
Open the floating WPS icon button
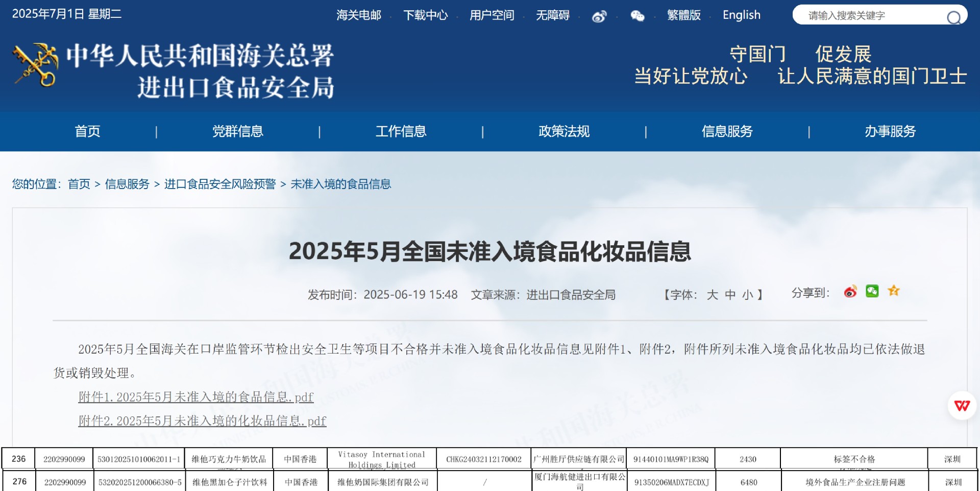pyautogui.click(x=962, y=406)
